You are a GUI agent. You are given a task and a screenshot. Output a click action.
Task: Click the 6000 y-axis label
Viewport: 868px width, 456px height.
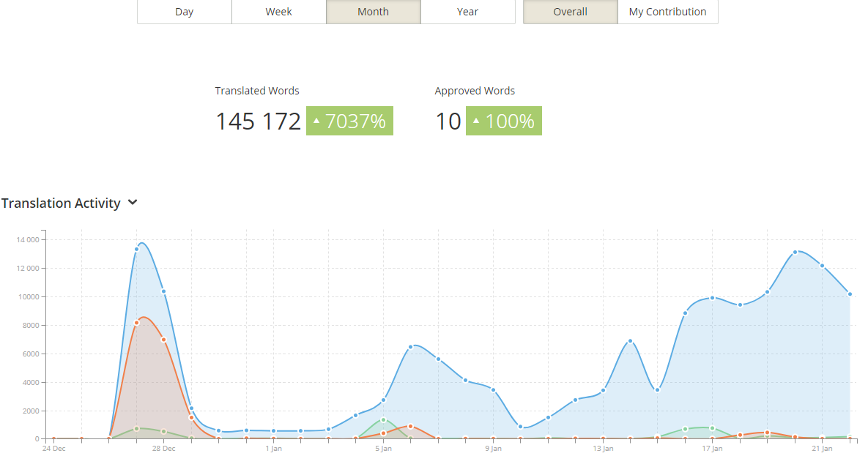point(31,354)
